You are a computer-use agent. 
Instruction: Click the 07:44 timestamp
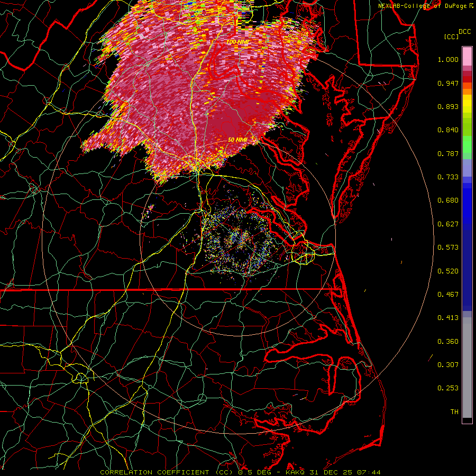pyautogui.click(x=368, y=472)
